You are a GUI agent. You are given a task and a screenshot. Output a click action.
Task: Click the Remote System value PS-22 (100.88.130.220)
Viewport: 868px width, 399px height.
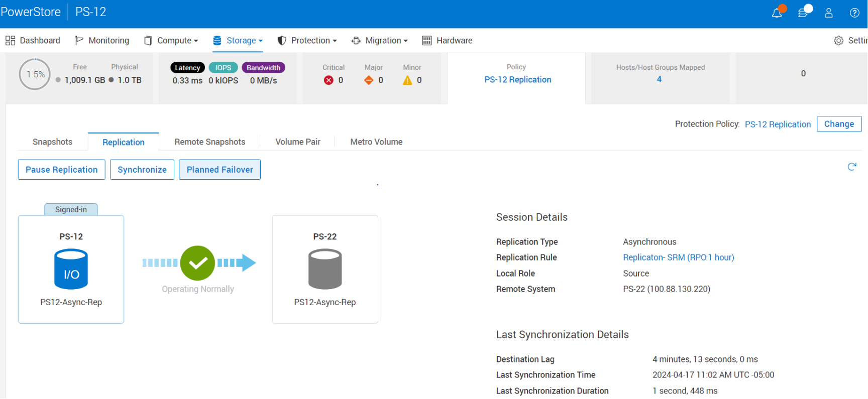pyautogui.click(x=667, y=289)
